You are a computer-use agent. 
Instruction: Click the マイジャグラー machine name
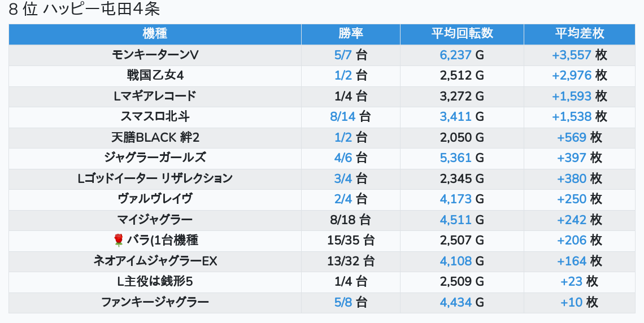pos(155,220)
